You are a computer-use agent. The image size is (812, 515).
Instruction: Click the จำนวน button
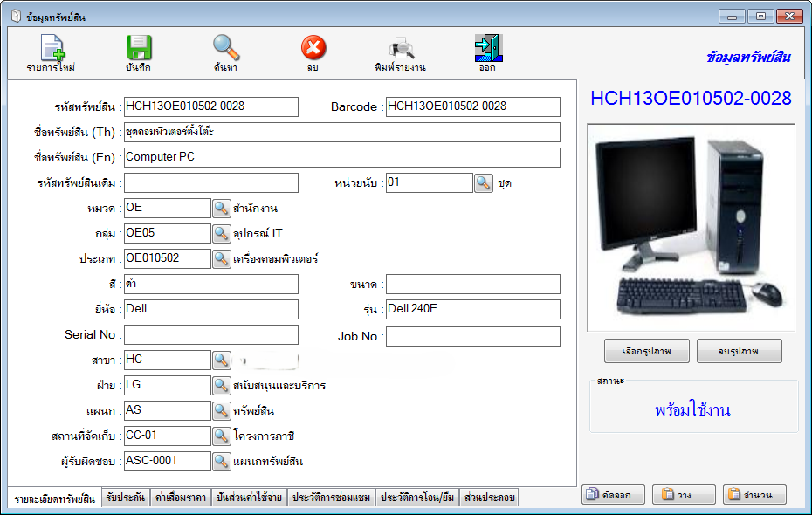coord(754,495)
